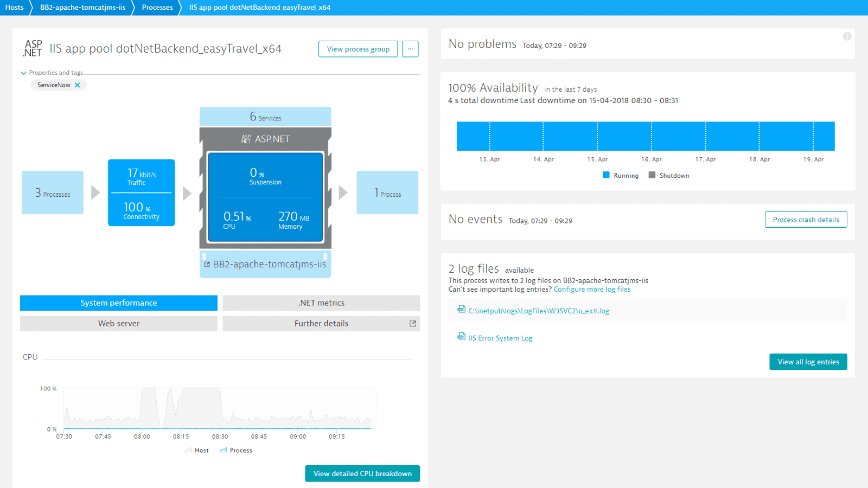Toggle Running legend in availability chart
The width and height of the screenshot is (868, 488).
[x=621, y=176]
